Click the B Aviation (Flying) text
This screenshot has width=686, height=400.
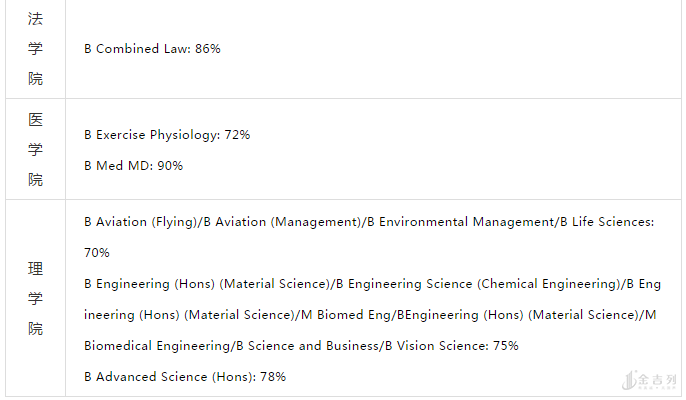pyautogui.click(x=141, y=221)
